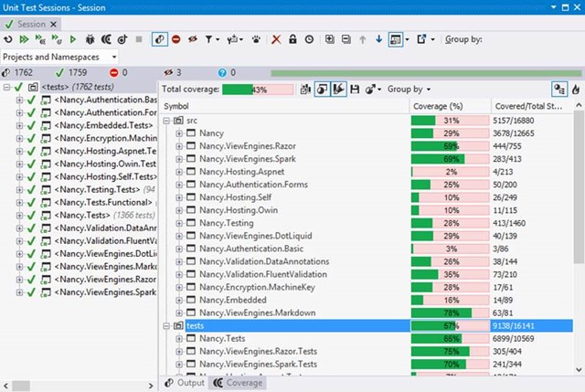Filter by 0 failed tests counter
The height and width of the screenshot is (392, 585).
tap(119, 73)
